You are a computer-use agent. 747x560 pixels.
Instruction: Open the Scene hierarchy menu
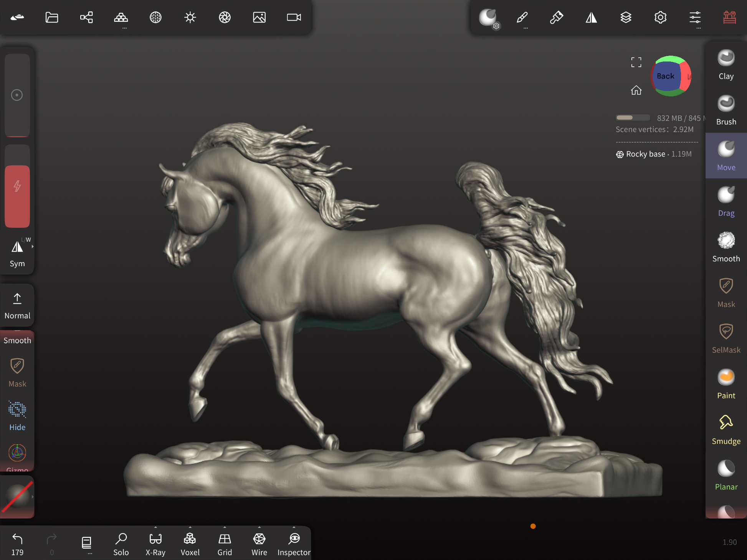pos(86,17)
